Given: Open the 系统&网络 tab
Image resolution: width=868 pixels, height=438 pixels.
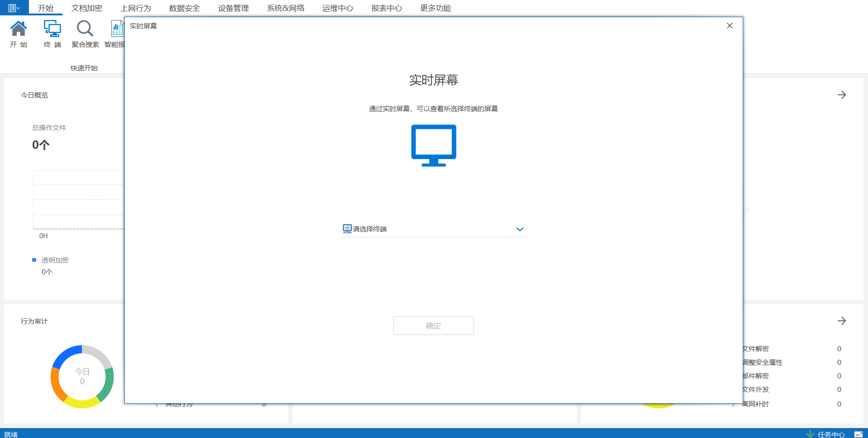Looking at the screenshot, I should click(x=286, y=8).
